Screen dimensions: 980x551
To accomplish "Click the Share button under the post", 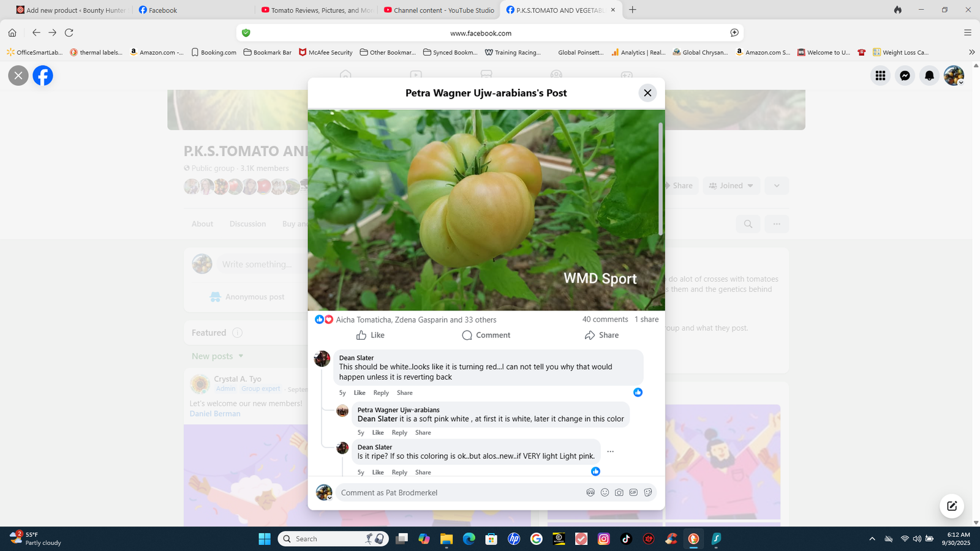I will [601, 335].
